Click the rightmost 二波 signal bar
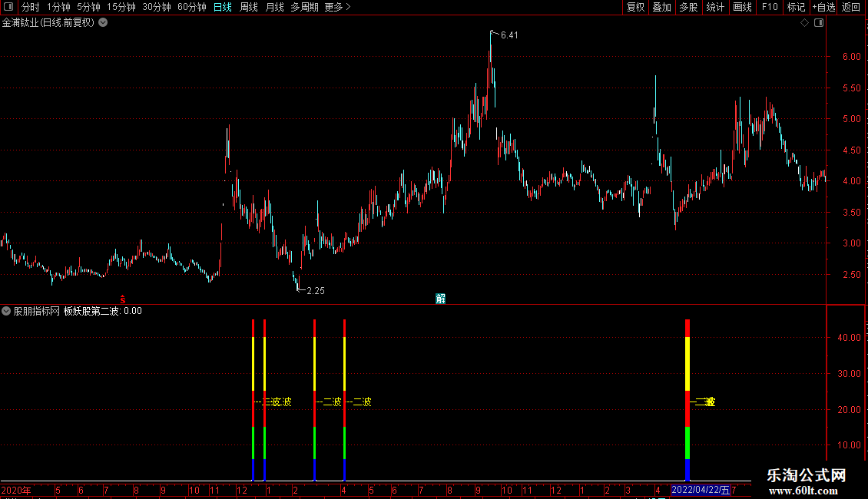Image resolution: width=868 pixels, height=499 pixels. 687,400
